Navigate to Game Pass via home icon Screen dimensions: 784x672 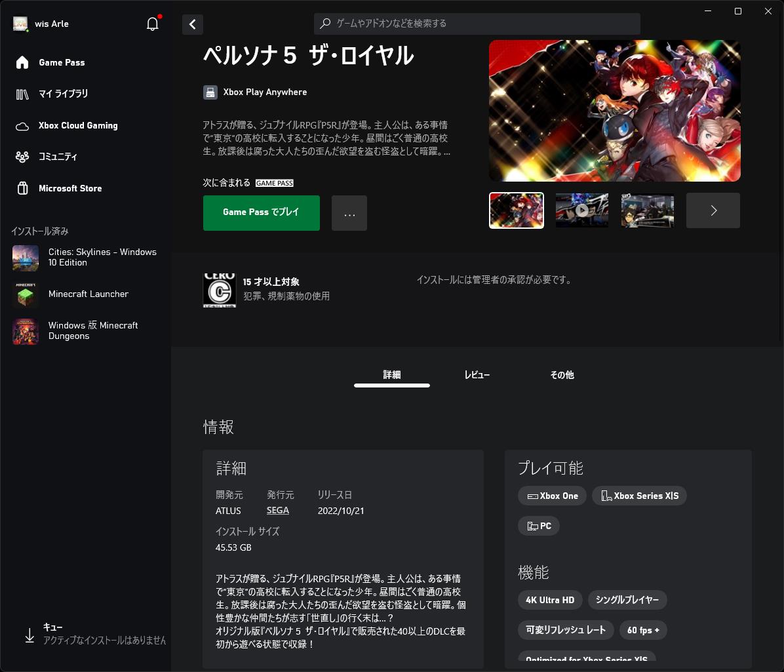(x=62, y=62)
